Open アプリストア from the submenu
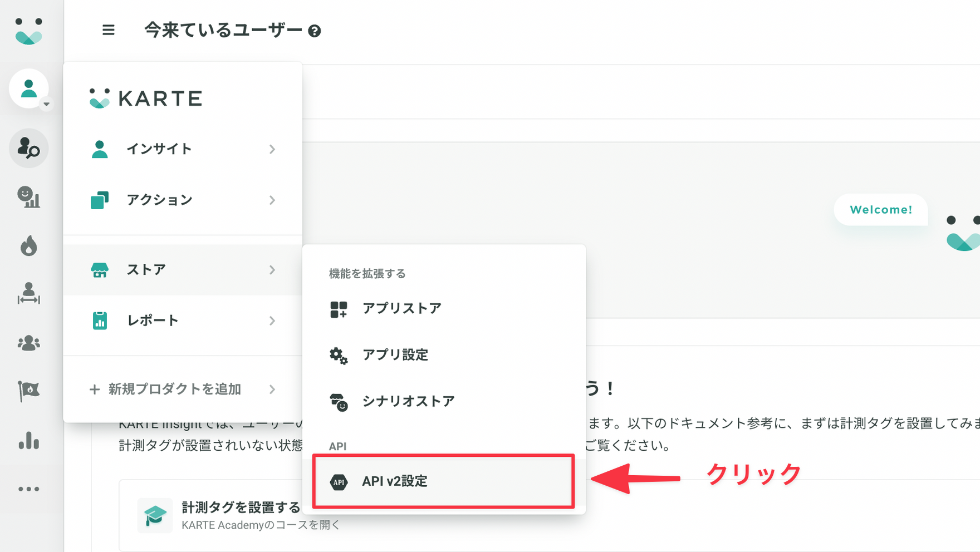The image size is (980, 552). 444,309
